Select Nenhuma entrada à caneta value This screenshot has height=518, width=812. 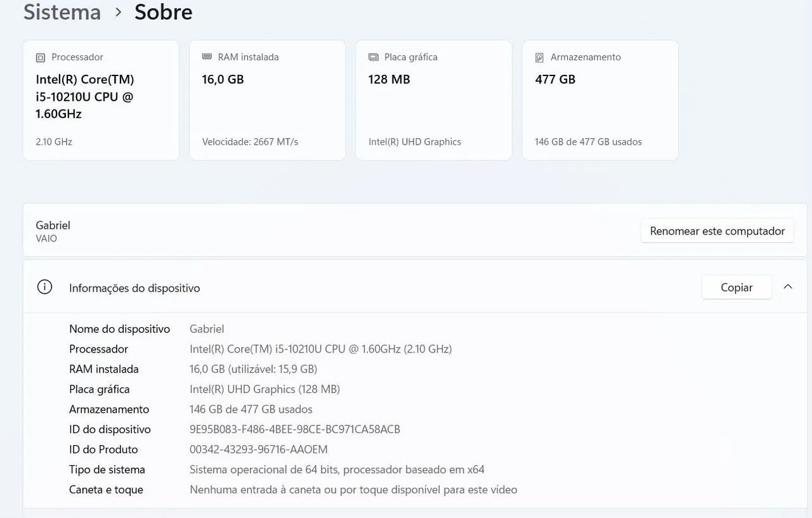353,490
